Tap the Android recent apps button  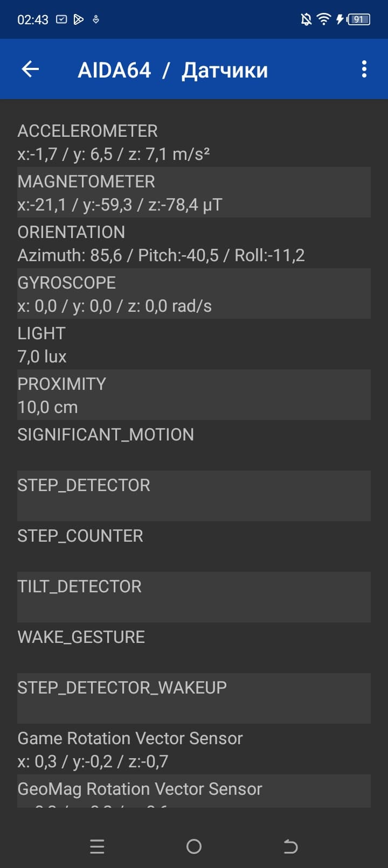(97, 846)
